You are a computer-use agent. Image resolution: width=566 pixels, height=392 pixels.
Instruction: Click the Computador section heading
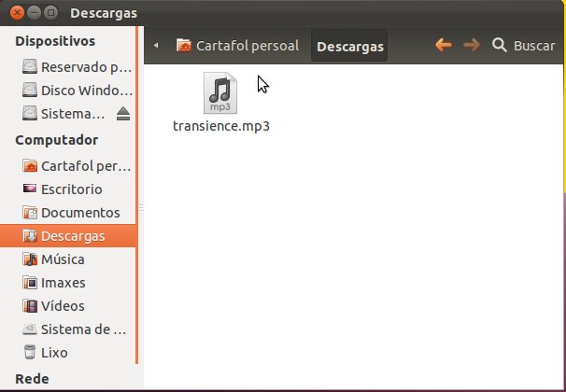(x=57, y=140)
